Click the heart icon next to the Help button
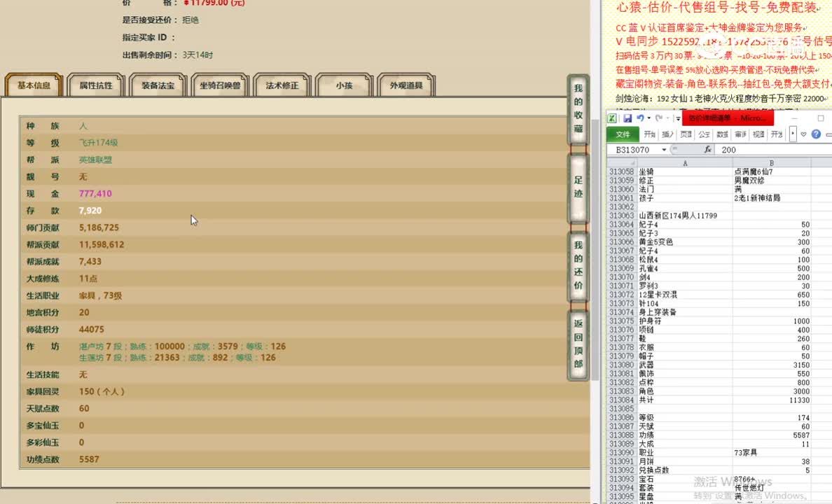 click(802, 134)
